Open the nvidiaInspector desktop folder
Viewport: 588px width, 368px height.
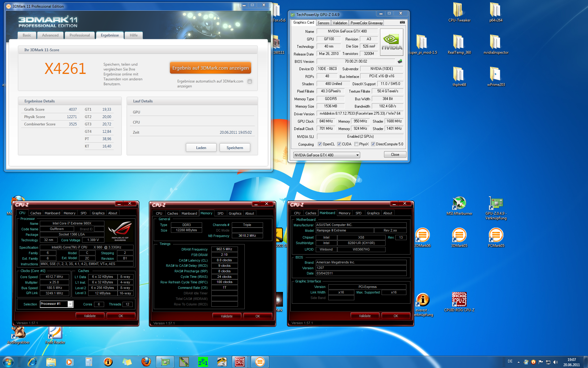[496, 44]
